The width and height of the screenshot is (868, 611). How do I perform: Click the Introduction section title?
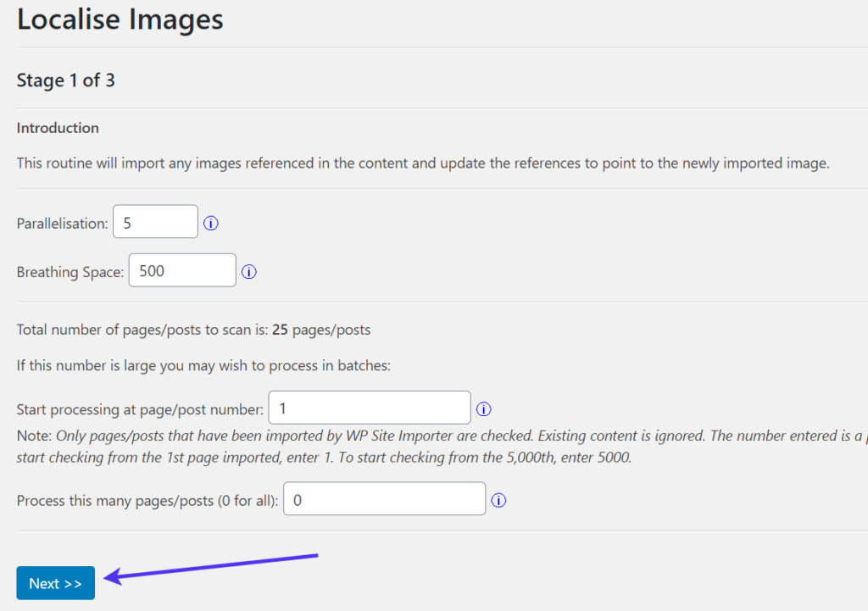(58, 128)
